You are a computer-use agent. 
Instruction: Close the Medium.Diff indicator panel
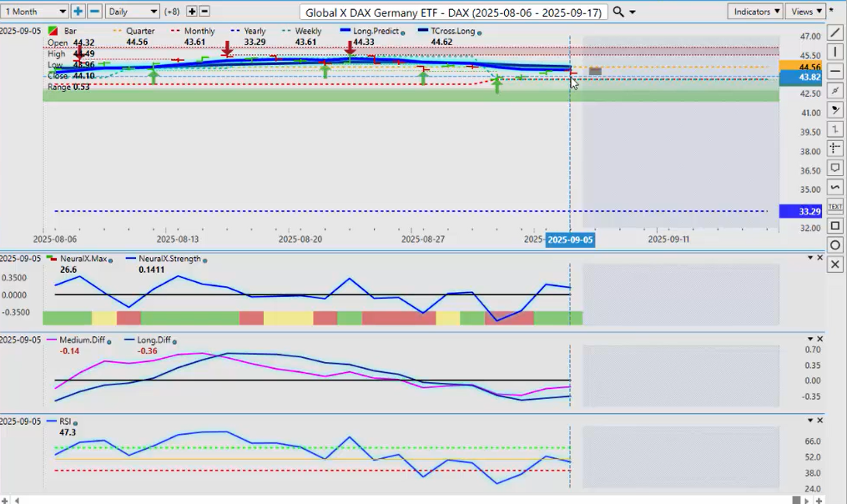[x=819, y=339]
